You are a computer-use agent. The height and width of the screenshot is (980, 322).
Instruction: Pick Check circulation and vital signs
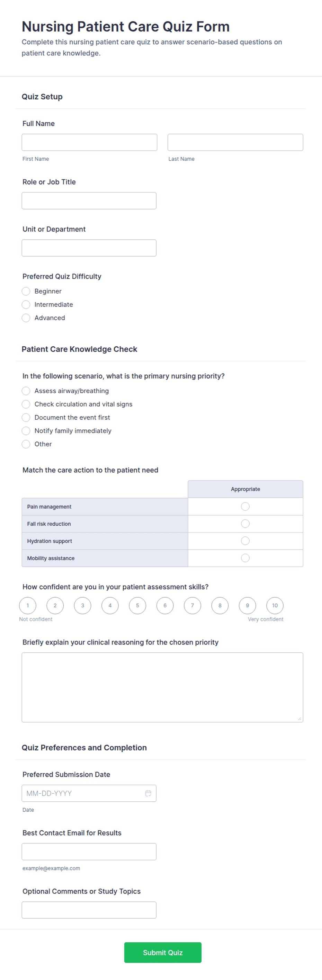pyautogui.click(x=26, y=404)
